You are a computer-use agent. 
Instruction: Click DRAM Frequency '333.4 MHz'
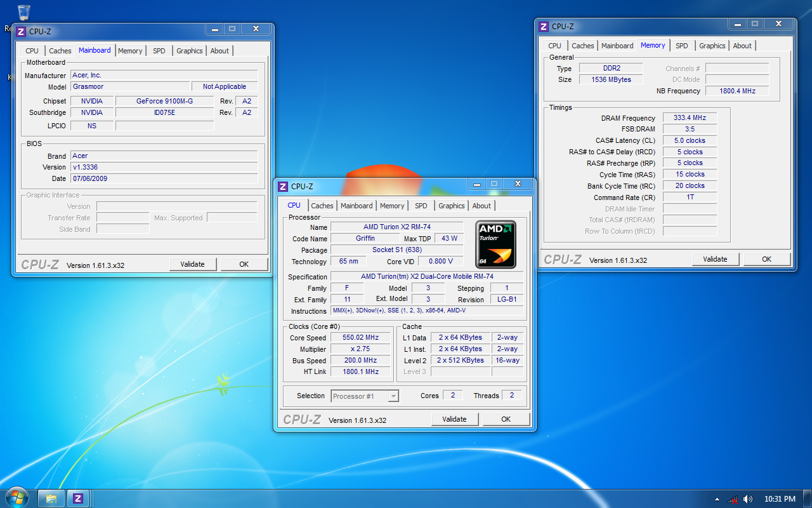(690, 117)
